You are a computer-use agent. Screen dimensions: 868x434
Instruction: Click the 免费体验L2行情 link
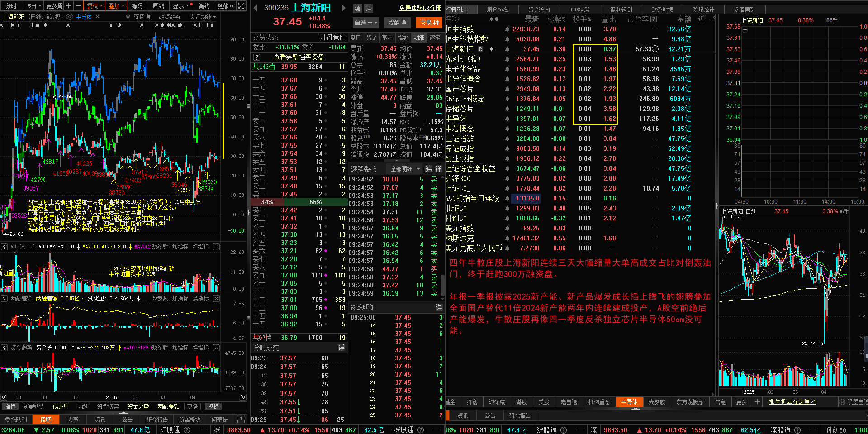click(420, 8)
